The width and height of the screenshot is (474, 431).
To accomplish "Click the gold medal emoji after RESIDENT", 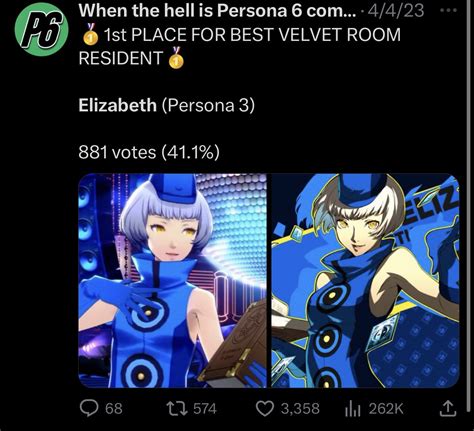I will pos(176,58).
